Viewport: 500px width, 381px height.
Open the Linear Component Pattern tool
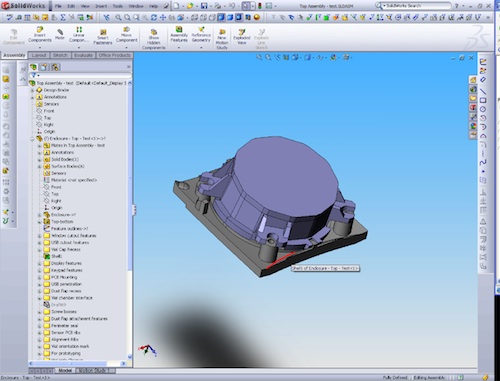coord(79,35)
